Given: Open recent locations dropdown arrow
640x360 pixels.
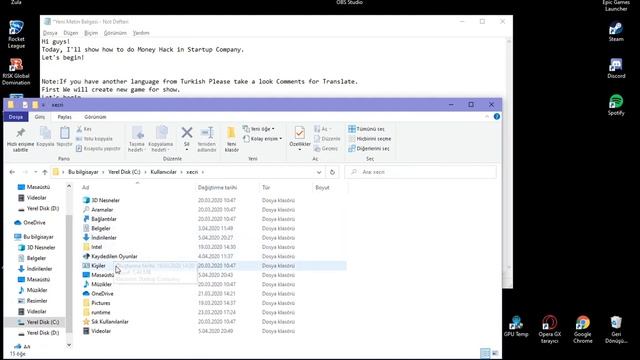Looking at the screenshot, I should click(x=36, y=172).
